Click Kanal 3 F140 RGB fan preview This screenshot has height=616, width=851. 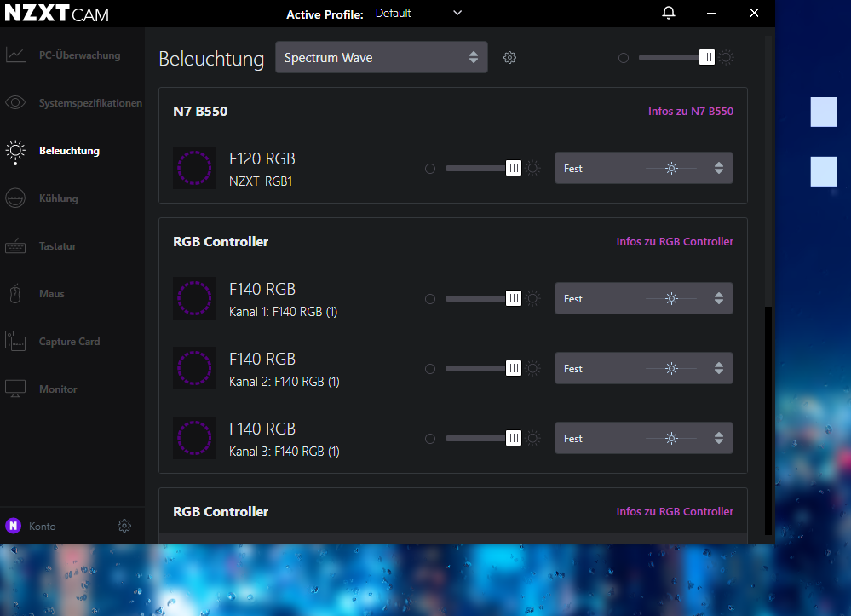click(x=194, y=438)
